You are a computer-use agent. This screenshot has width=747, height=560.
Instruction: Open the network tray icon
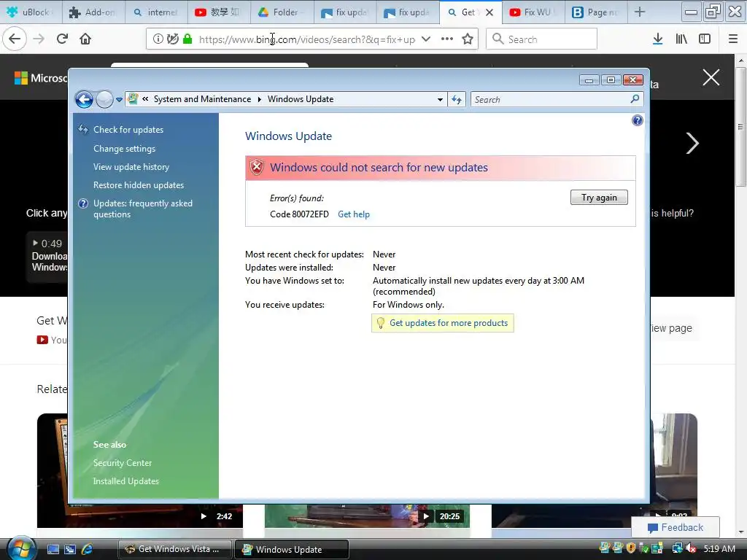[x=677, y=548]
